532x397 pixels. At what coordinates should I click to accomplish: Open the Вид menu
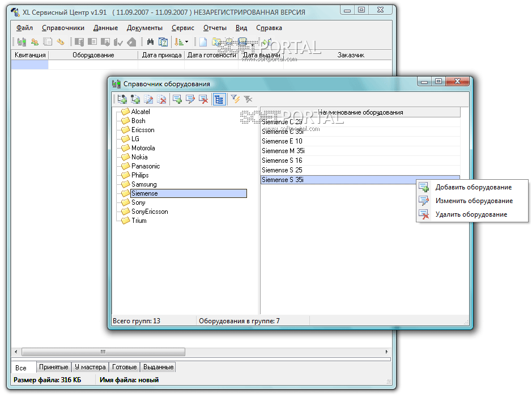[241, 28]
